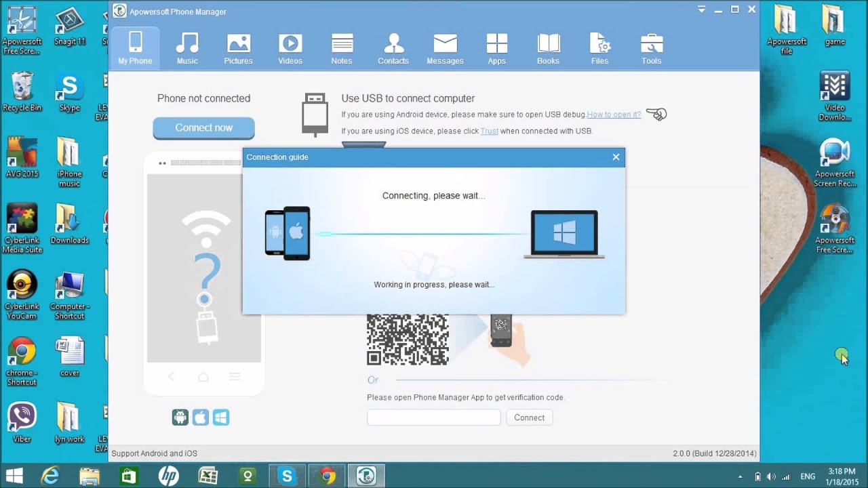
Task: Click the USB plug icon
Action: point(315,115)
